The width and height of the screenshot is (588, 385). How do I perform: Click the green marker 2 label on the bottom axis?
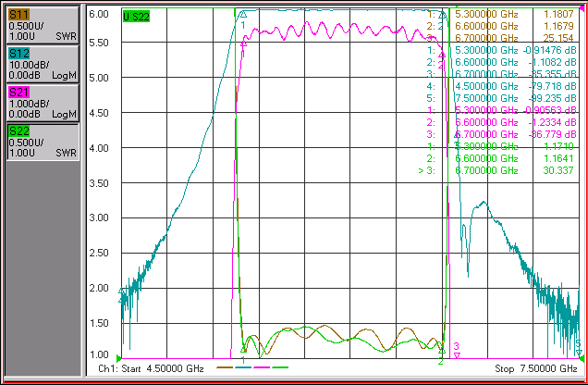[x=441, y=361]
